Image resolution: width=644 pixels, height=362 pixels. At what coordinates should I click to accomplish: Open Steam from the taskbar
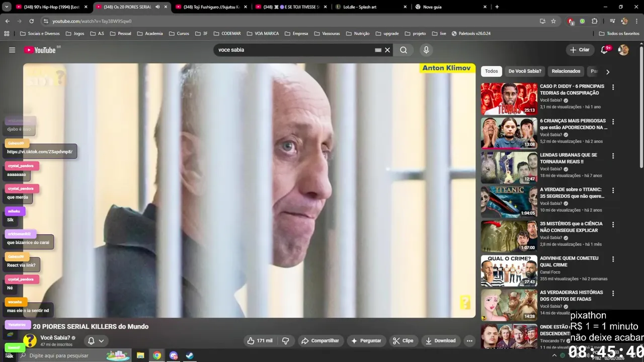pos(190,355)
